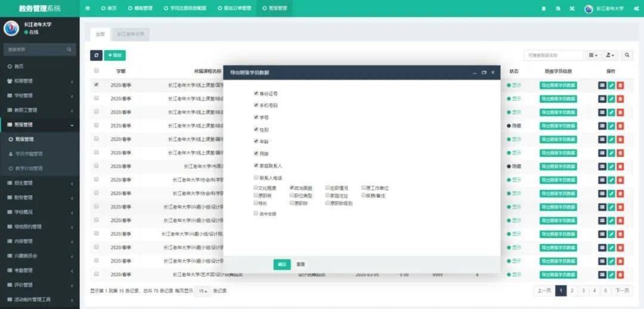Click the sidebar menu search input

pos(35,50)
